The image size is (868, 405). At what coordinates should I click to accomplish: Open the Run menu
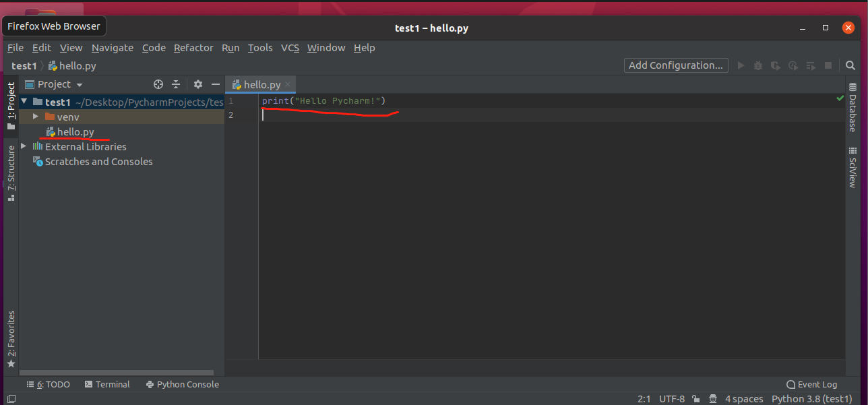click(230, 48)
